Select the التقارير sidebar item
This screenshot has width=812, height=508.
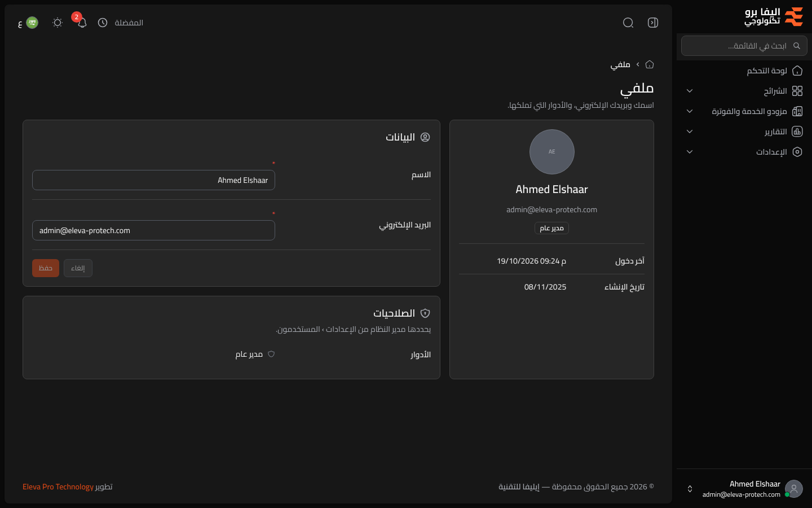744,132
